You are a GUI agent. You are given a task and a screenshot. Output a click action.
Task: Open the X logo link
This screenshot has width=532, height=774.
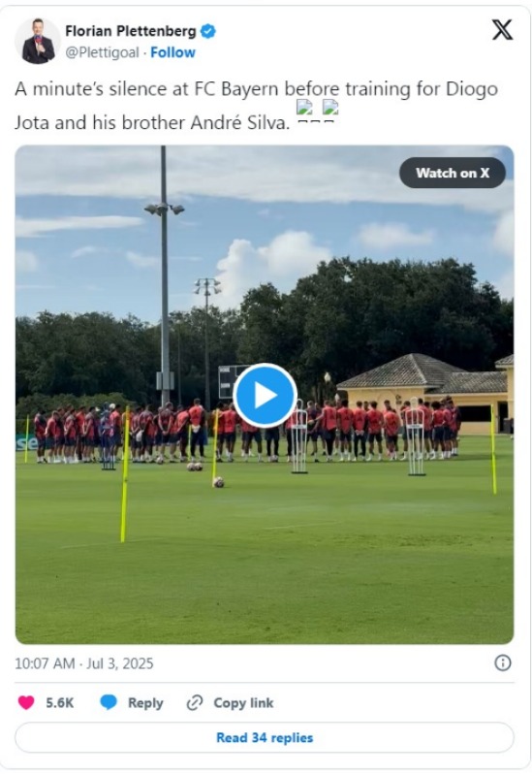[502, 31]
